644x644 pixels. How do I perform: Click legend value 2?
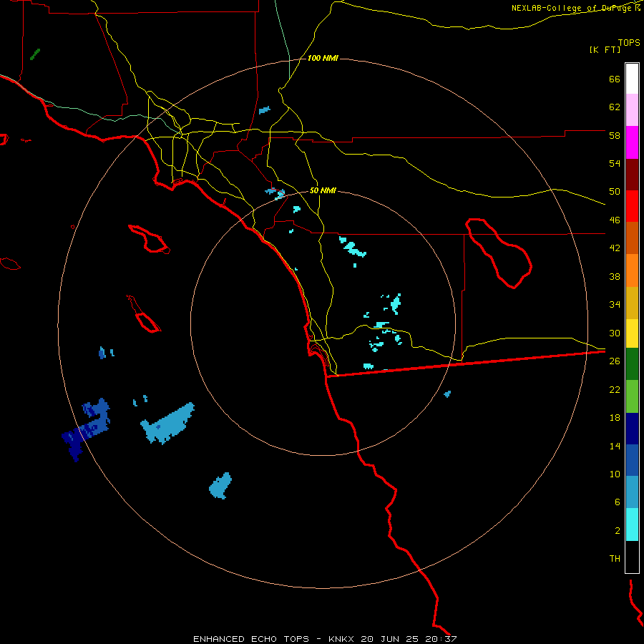pos(618,531)
